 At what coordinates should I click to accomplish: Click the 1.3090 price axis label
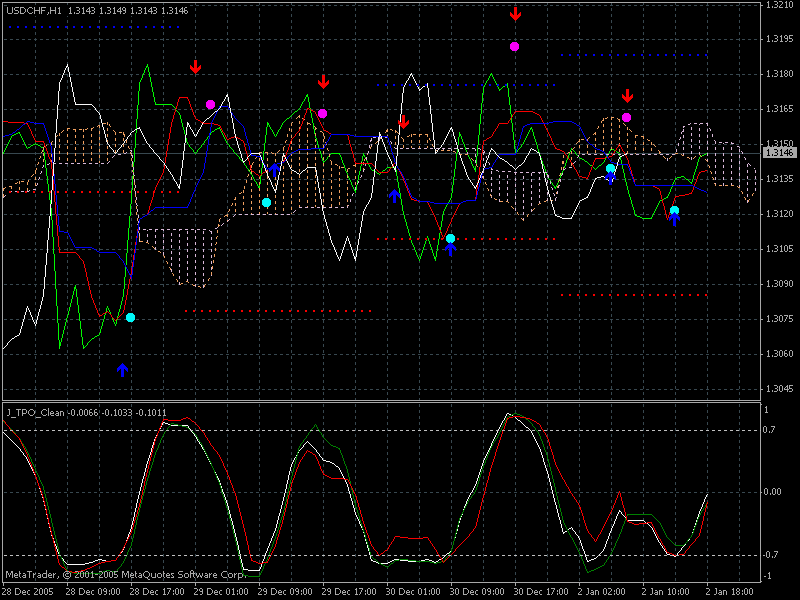point(780,284)
